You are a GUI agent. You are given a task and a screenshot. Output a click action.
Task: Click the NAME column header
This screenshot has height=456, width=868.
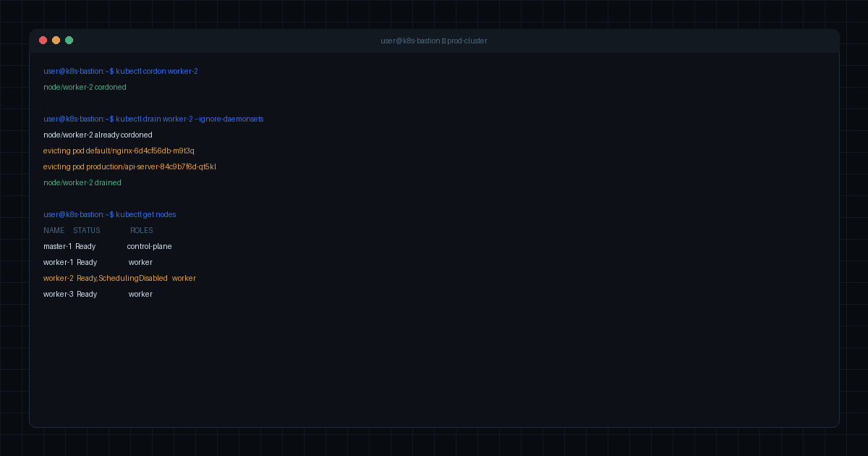(54, 230)
